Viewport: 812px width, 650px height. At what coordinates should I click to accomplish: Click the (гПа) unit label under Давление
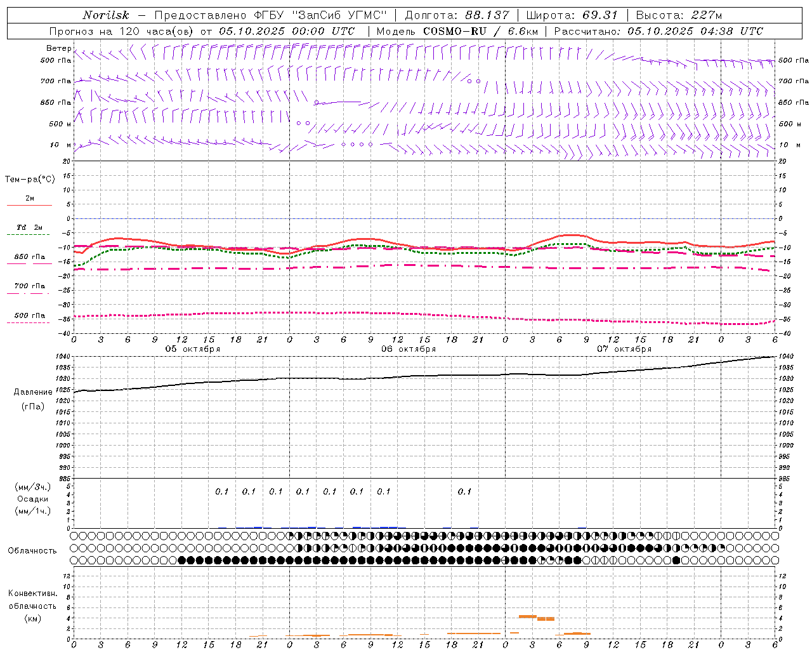[x=32, y=406]
